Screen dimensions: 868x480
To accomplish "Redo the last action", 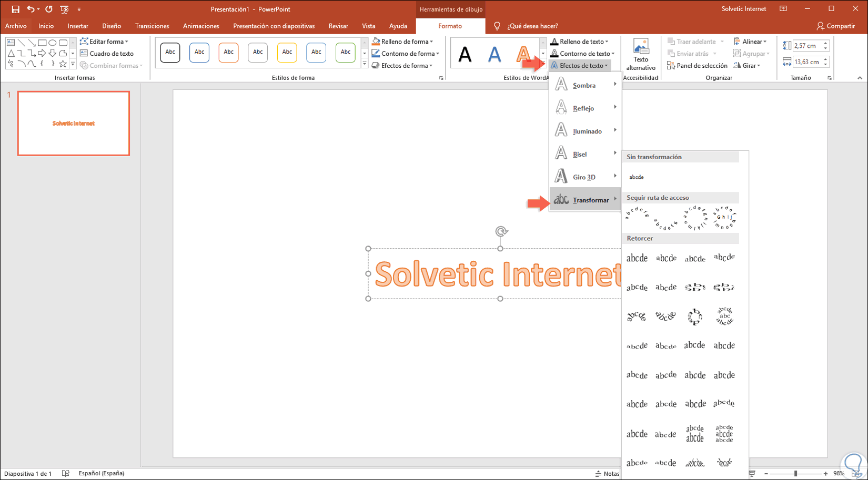I will [49, 9].
